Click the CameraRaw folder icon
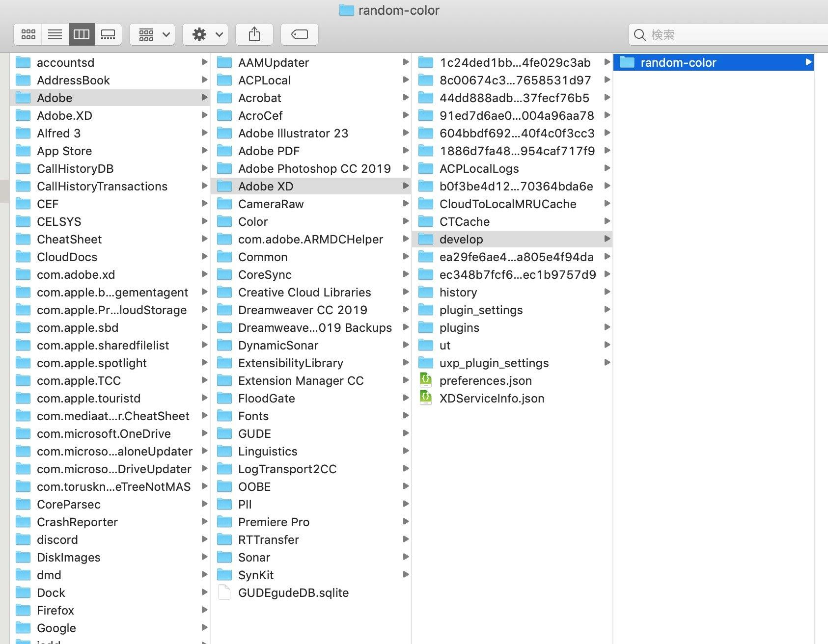The image size is (828, 644). pyautogui.click(x=224, y=204)
